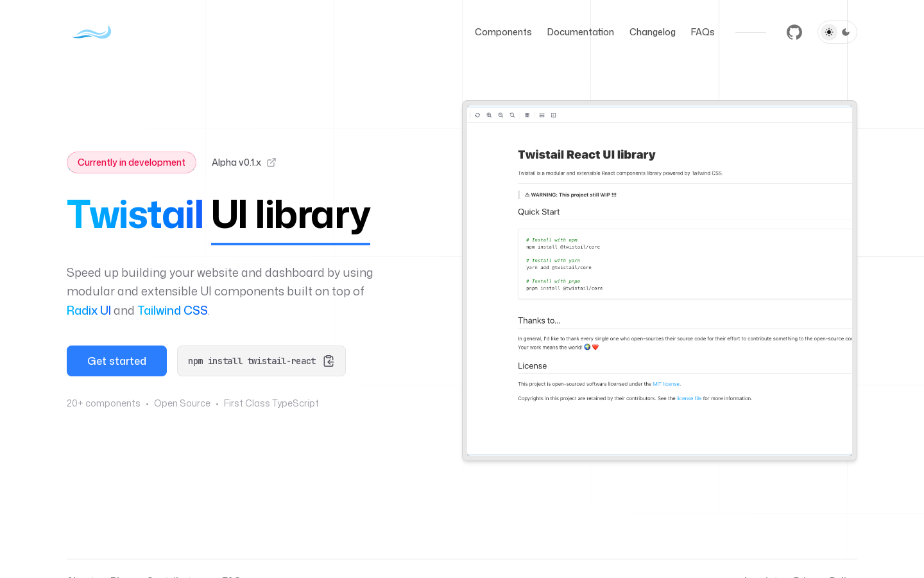Copy the npm install command via clipboard icon
The height and width of the screenshot is (578, 924).
329,361
